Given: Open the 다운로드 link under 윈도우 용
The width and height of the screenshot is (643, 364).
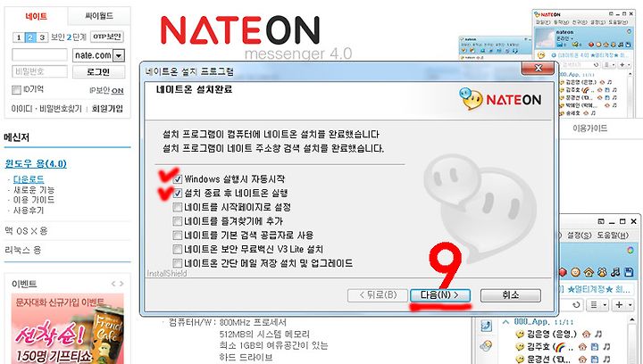Looking at the screenshot, I should [x=29, y=179].
